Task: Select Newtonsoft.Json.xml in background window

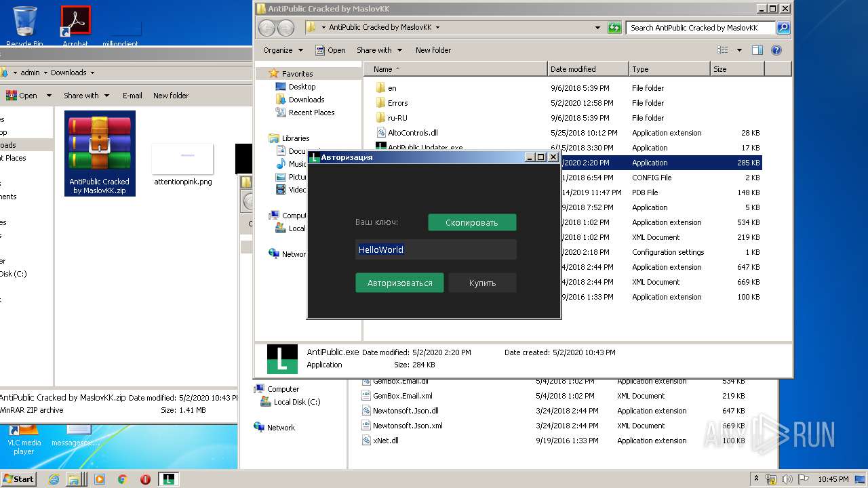Action: (408, 426)
